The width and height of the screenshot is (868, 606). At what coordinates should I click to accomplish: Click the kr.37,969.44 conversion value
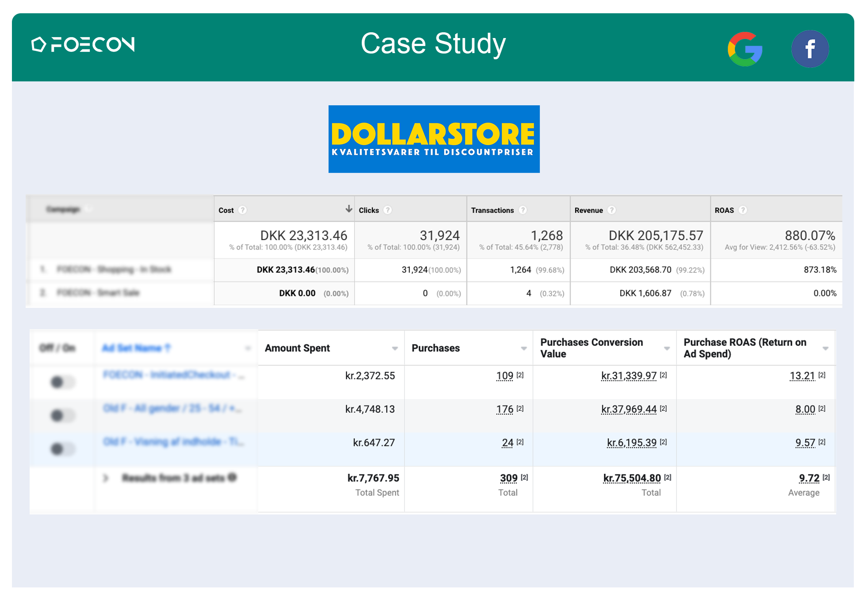click(629, 410)
